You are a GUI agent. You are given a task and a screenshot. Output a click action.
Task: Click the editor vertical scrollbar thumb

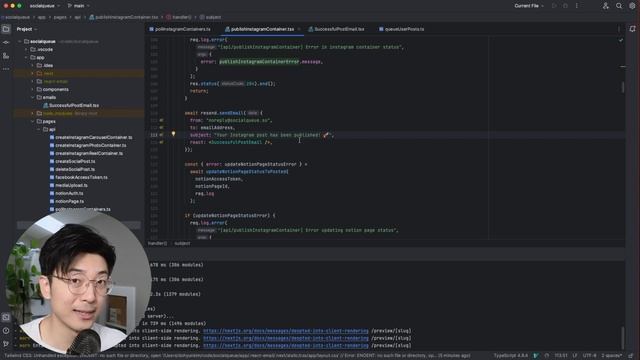coord(622,87)
